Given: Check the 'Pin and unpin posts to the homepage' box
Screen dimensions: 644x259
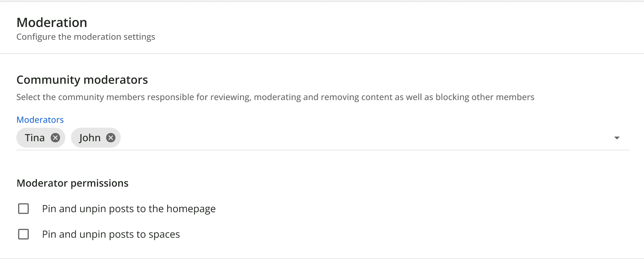Looking at the screenshot, I should pos(23,209).
